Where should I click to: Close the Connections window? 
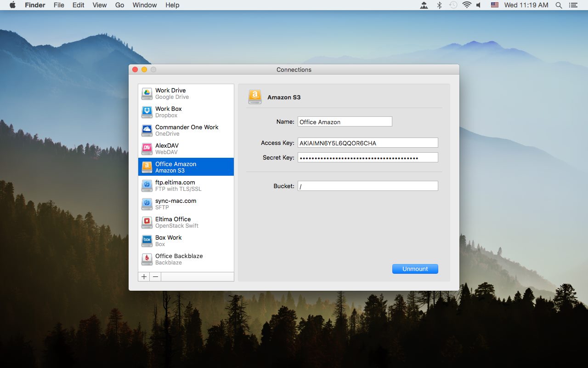pos(135,69)
